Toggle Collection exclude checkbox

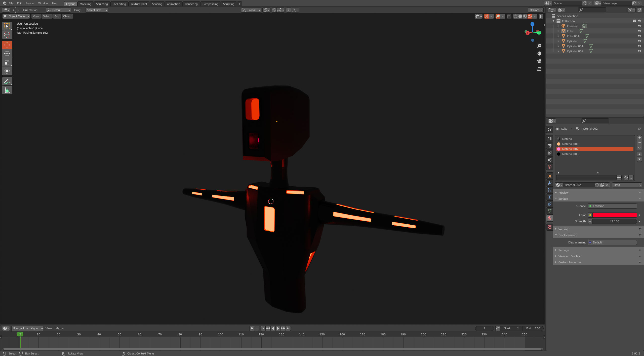634,21
